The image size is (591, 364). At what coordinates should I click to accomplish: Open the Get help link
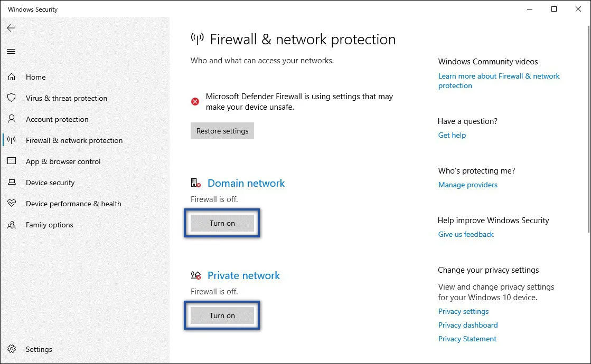click(x=452, y=135)
